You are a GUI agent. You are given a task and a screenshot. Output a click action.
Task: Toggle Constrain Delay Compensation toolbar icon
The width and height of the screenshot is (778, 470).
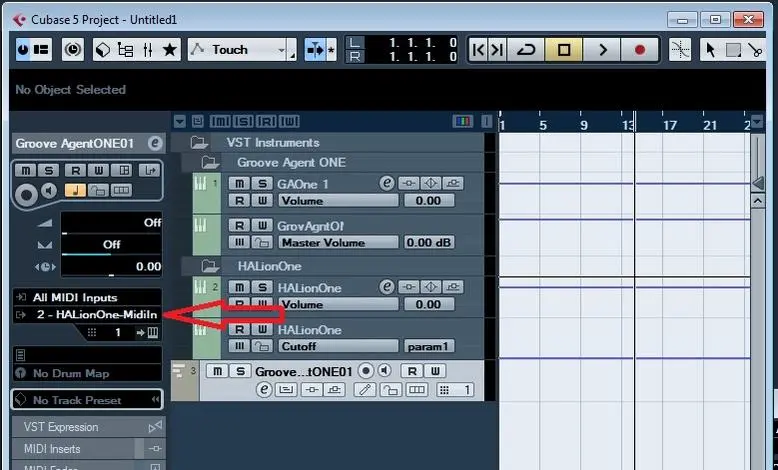[x=73, y=50]
